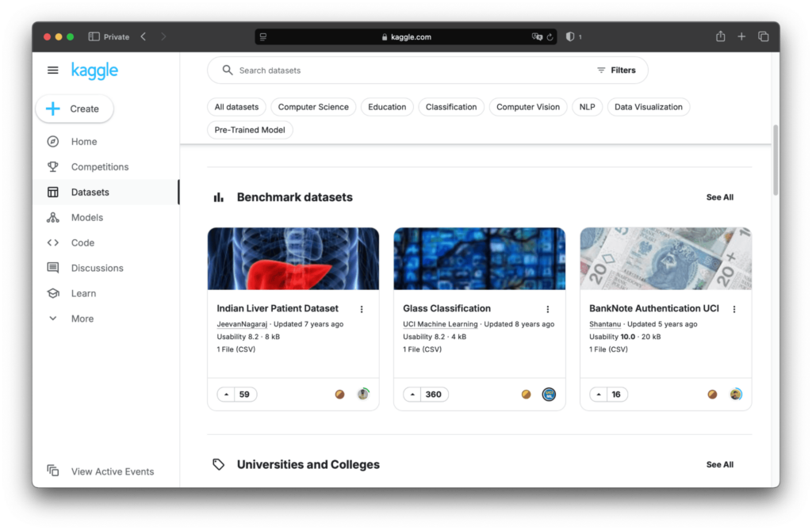This screenshot has width=812, height=530.
Task: Open three-dot menu on Indian Liver Patient Dataset
Action: point(362,309)
